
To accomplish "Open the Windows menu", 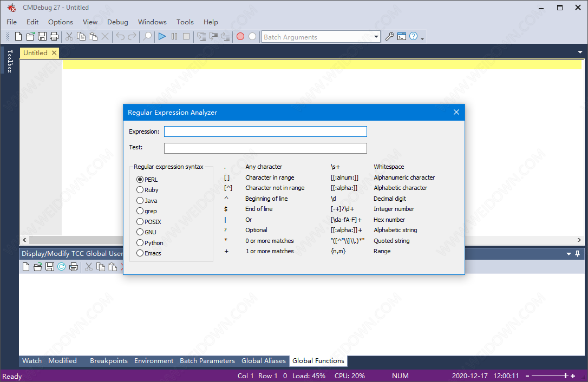I will pos(152,22).
